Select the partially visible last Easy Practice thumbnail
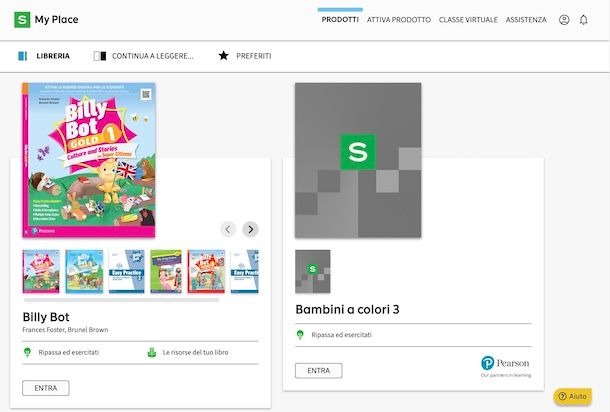 (x=244, y=271)
